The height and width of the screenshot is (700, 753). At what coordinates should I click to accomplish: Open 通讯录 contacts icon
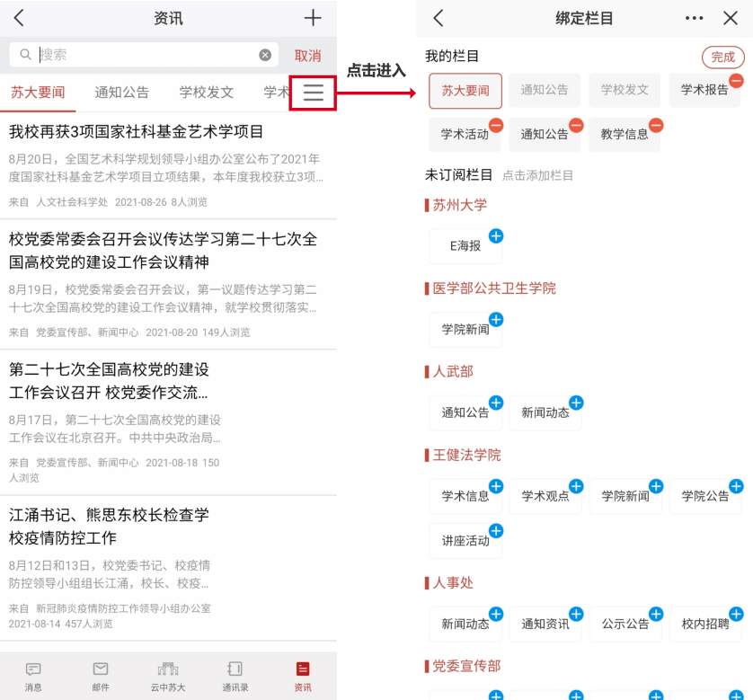[235, 676]
